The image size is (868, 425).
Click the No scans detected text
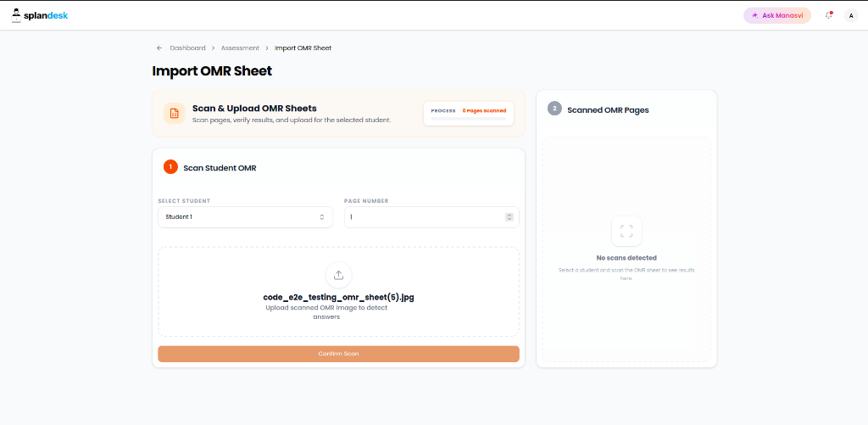(x=626, y=258)
